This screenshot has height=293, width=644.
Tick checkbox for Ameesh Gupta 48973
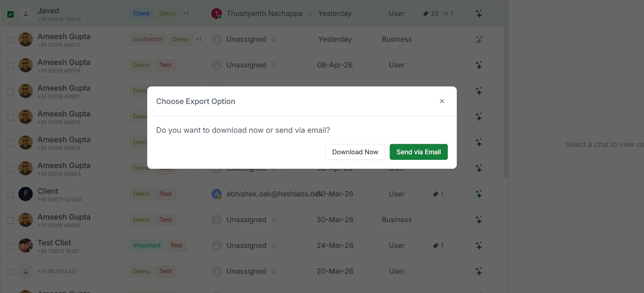point(11,40)
